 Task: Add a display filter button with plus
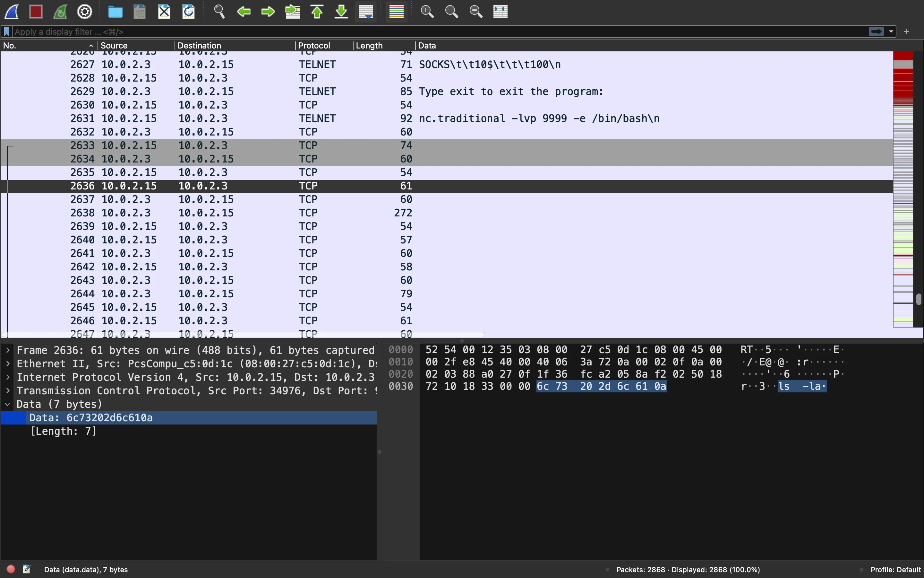(907, 31)
